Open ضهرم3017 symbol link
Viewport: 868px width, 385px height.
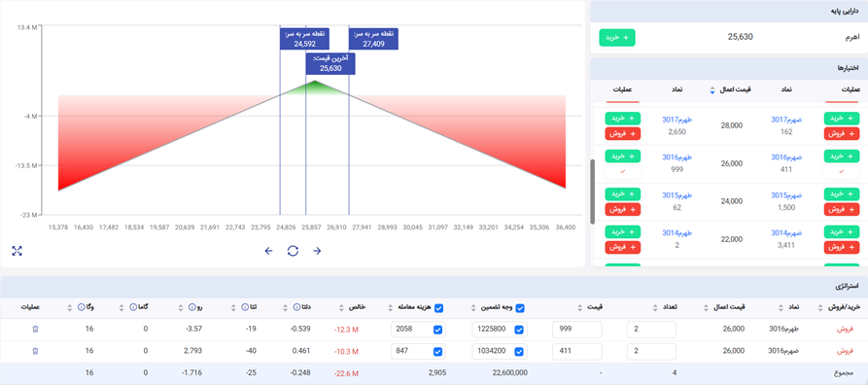click(x=786, y=120)
